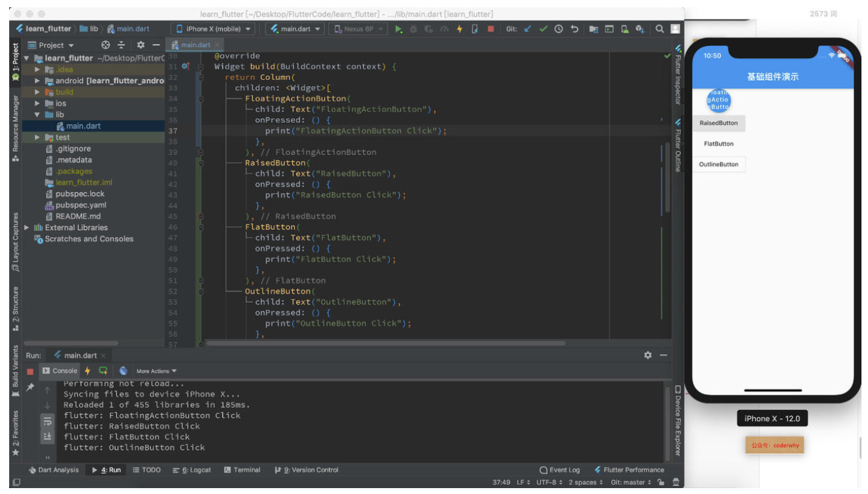Open search everywhere magnifier icon
The image size is (868, 494).
pos(659,29)
